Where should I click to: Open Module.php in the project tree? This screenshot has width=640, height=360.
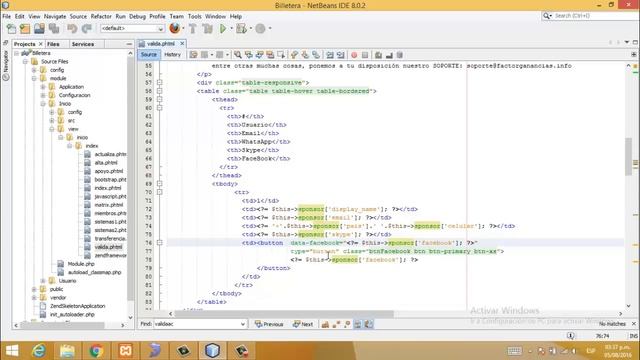(x=81, y=264)
